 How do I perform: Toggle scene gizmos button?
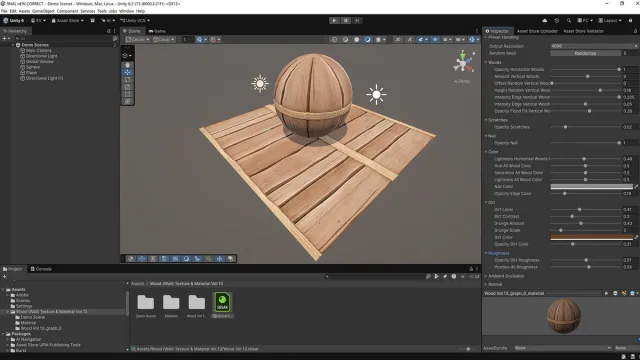tap(473, 40)
